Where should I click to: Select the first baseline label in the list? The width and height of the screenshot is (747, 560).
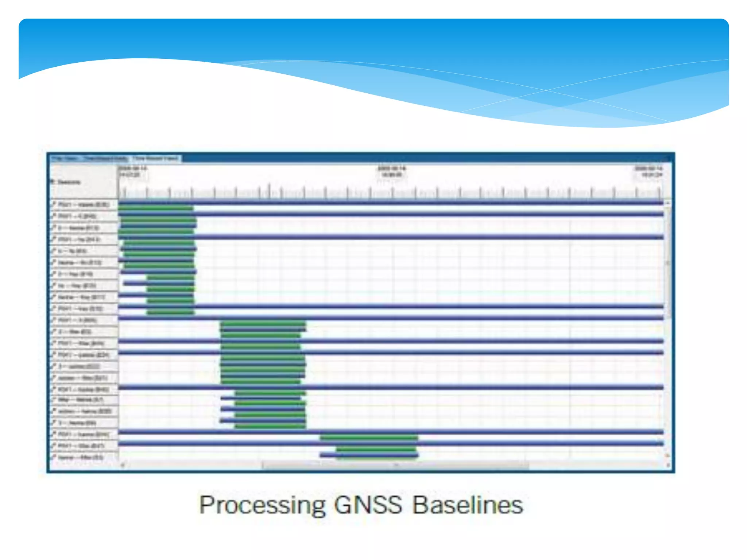click(x=83, y=205)
